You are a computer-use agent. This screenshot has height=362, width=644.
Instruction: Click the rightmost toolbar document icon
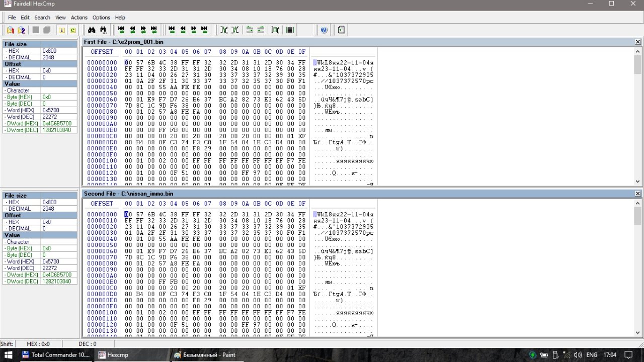coord(341,30)
